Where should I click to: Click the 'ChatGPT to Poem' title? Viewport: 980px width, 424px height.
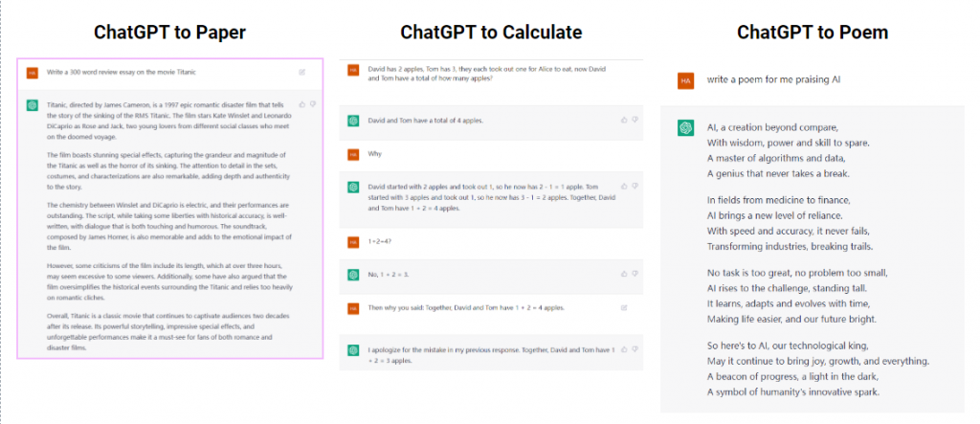812,32
